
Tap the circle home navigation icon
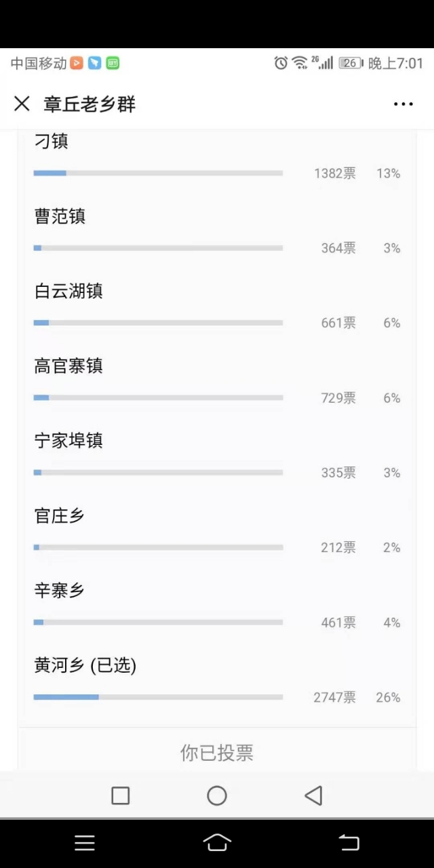coord(217,795)
